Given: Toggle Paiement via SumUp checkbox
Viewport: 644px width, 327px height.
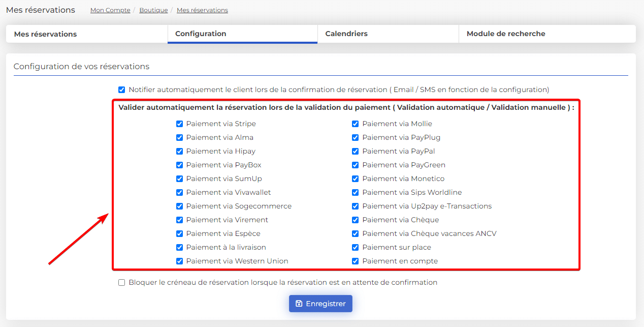Looking at the screenshot, I should (179, 179).
